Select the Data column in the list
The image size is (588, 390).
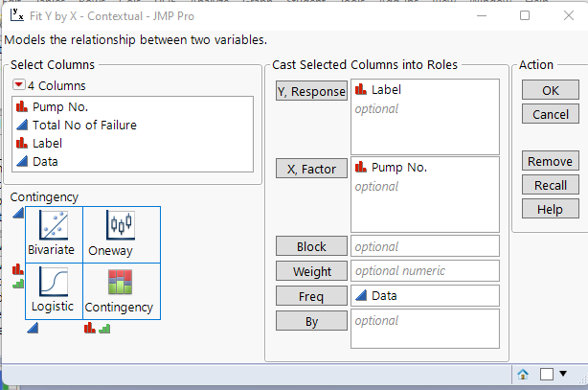point(45,161)
